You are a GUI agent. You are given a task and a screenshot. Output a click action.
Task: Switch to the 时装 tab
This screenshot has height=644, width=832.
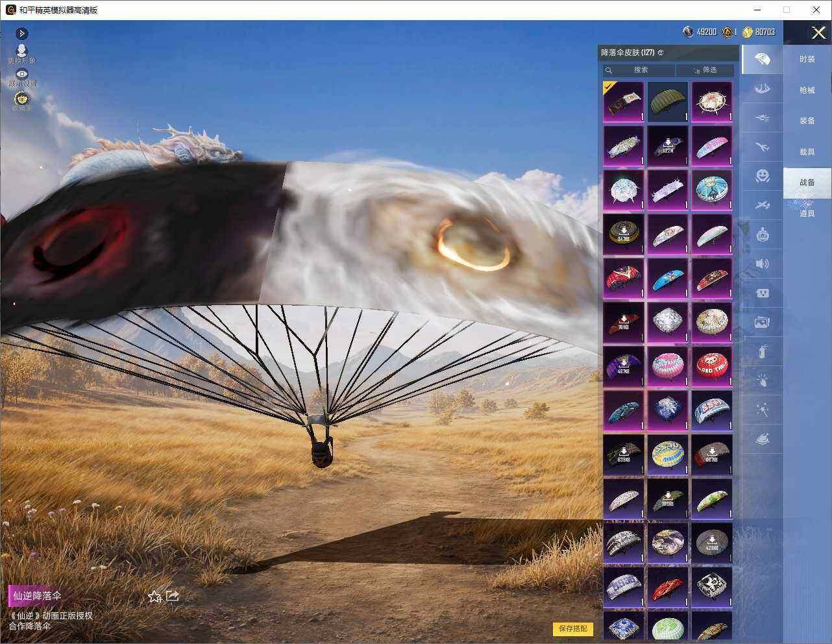tap(807, 59)
